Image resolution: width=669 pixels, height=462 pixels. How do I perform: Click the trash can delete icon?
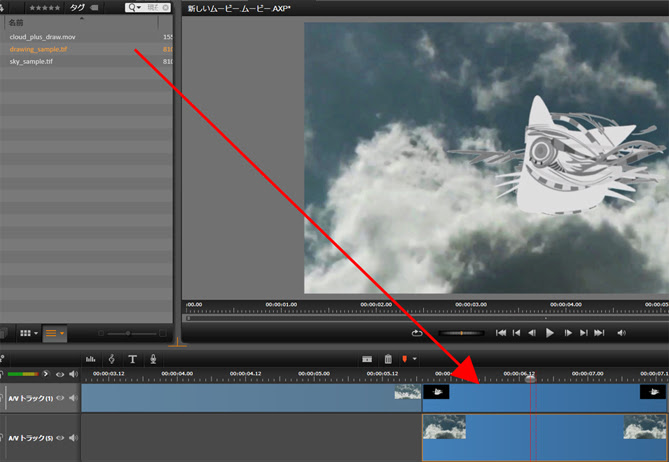click(388, 359)
